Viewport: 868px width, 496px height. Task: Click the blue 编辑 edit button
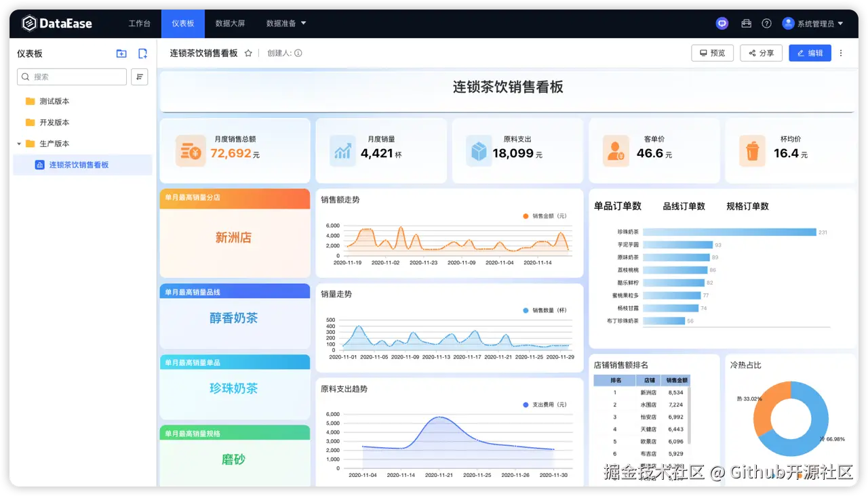[810, 53]
